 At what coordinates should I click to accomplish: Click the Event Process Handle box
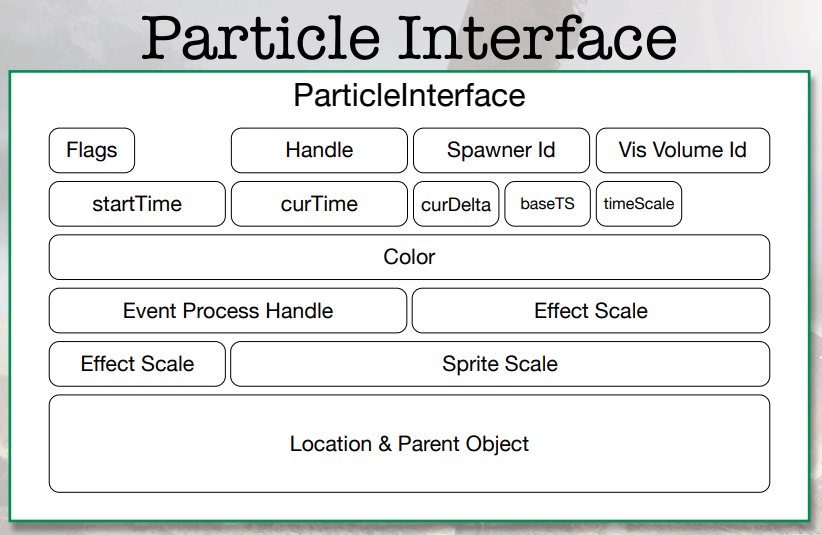[x=228, y=311]
